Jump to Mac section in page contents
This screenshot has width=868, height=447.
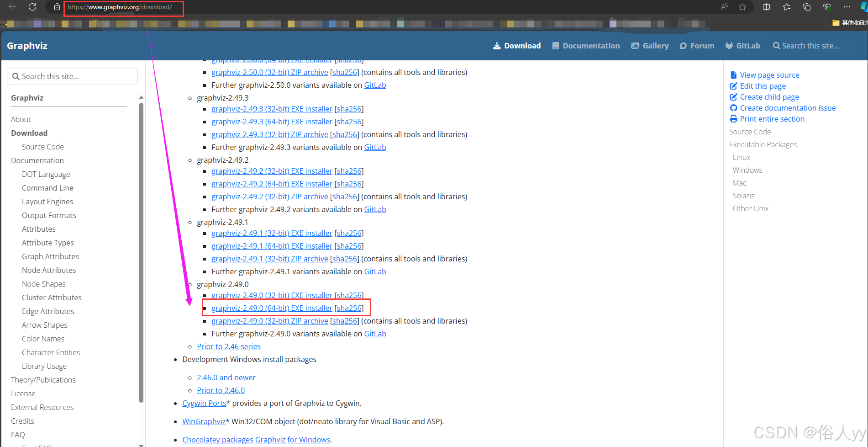tap(740, 183)
